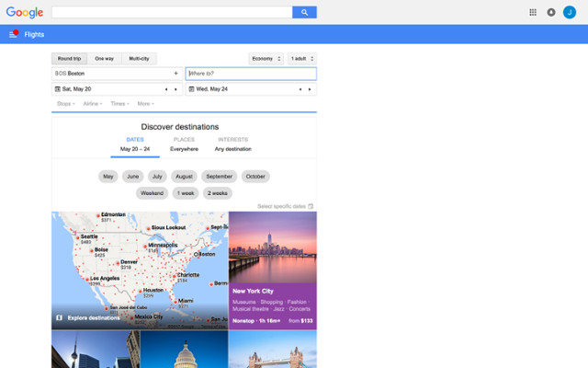
Task: Move departure date one day later
Action: pos(175,89)
